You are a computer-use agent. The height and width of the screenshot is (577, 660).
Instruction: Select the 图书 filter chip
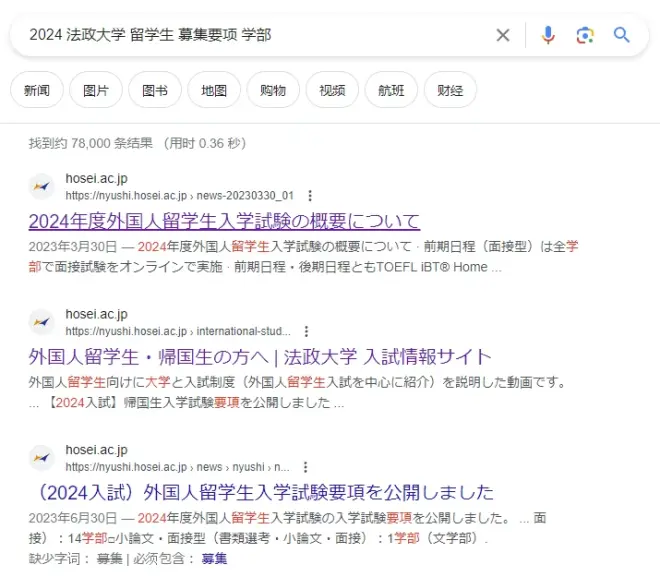point(155,90)
